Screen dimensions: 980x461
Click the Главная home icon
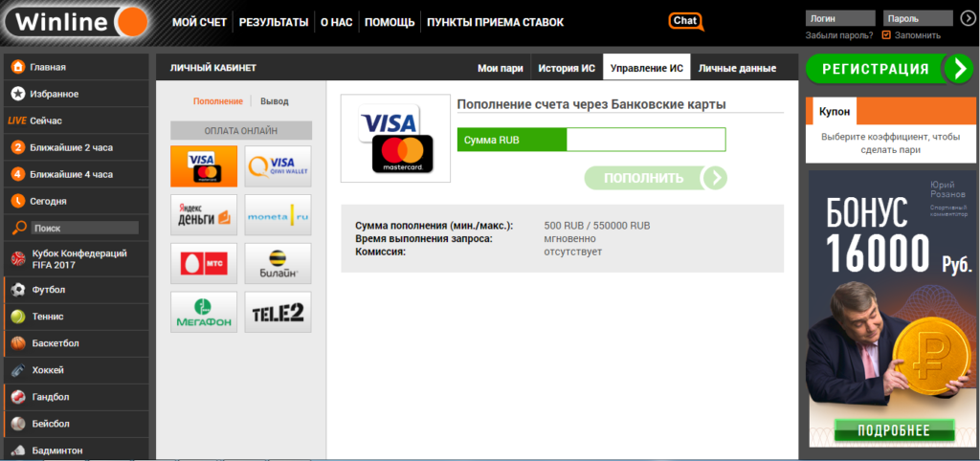coord(18,67)
